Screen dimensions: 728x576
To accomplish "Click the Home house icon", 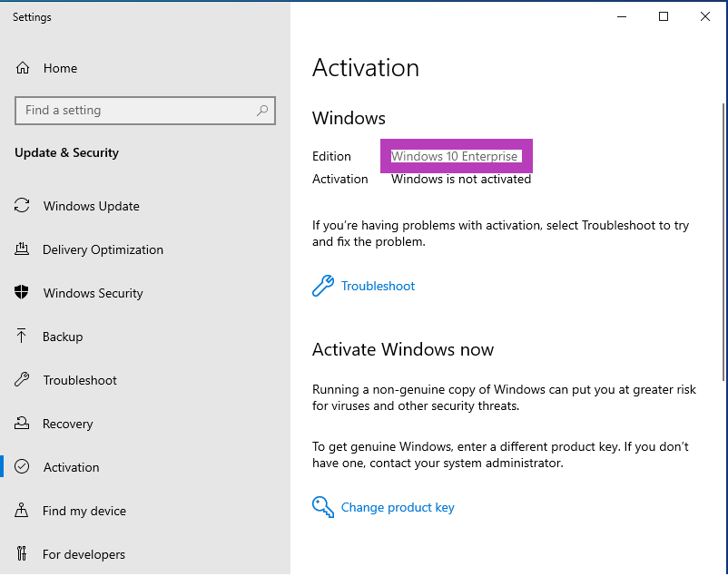I will tap(23, 68).
